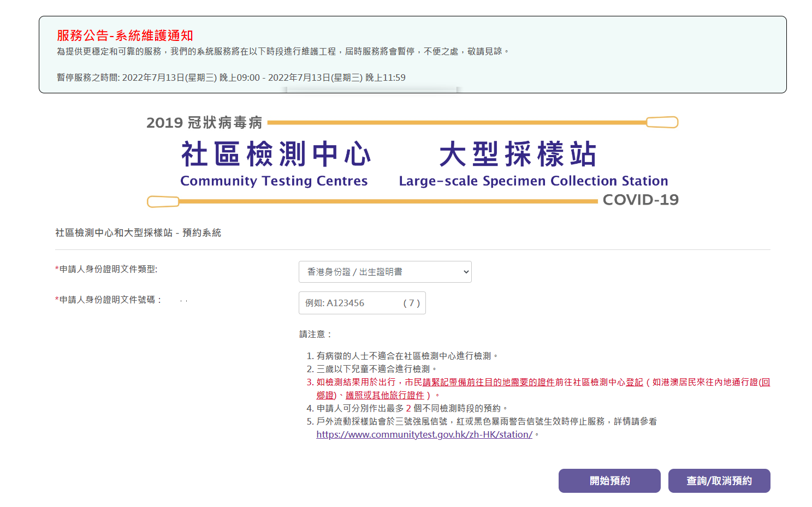Click the 請注意 heading text
The image size is (812, 507).
click(316, 334)
